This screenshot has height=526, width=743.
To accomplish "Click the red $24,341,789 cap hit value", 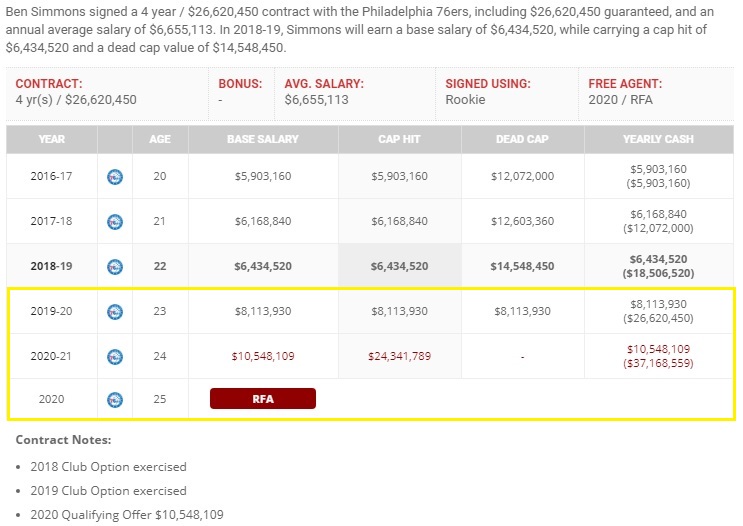I will pyautogui.click(x=399, y=356).
